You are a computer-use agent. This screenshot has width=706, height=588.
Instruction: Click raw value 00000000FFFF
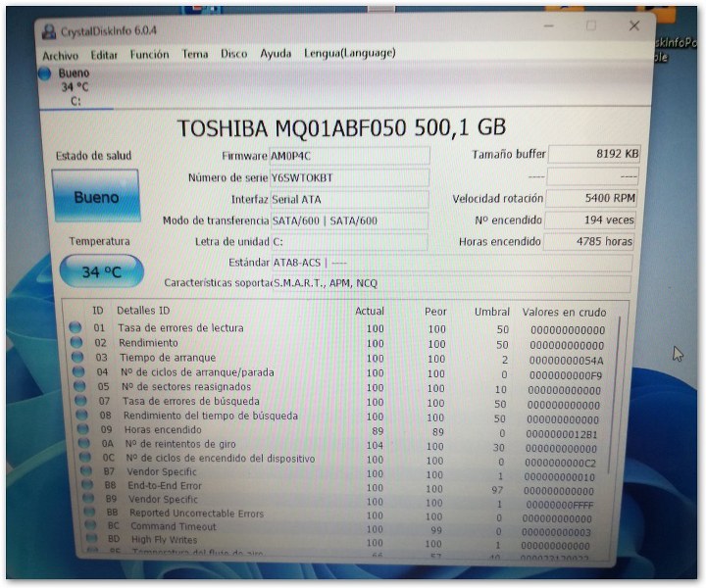[560, 505]
